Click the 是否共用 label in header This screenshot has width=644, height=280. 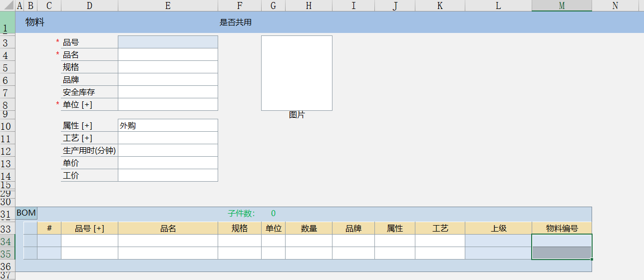click(x=236, y=22)
